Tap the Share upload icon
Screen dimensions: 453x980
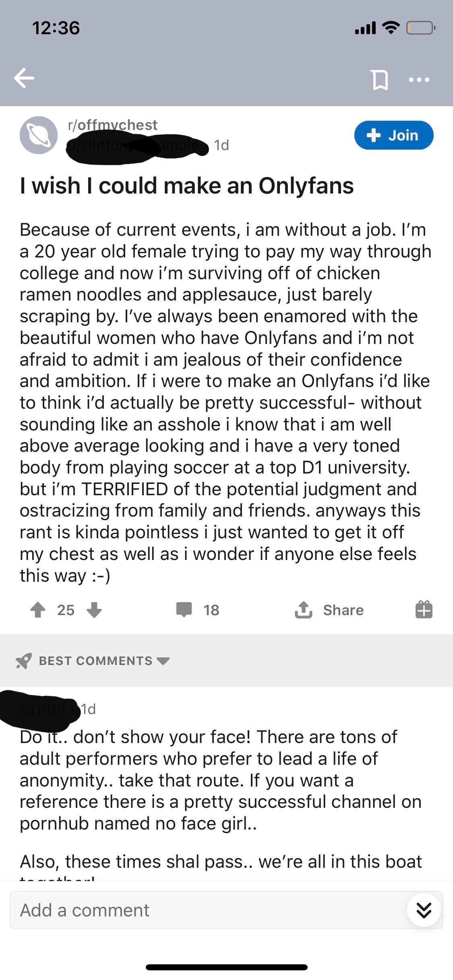[x=303, y=610]
